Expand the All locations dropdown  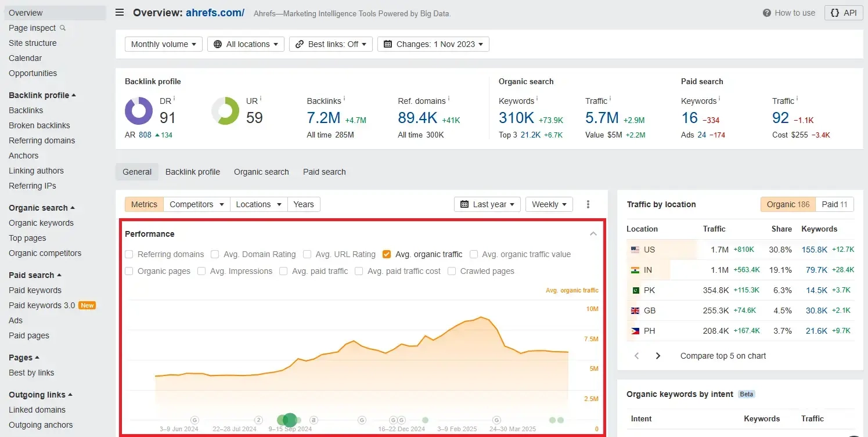click(246, 44)
